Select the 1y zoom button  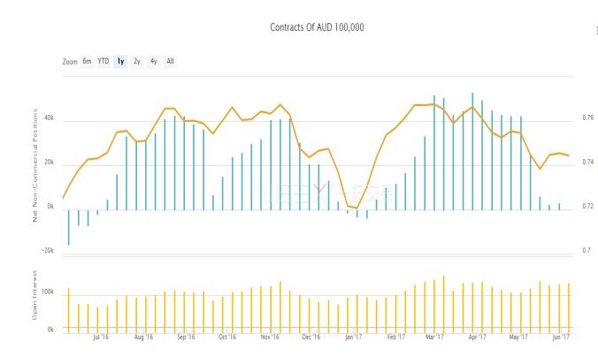(120, 62)
